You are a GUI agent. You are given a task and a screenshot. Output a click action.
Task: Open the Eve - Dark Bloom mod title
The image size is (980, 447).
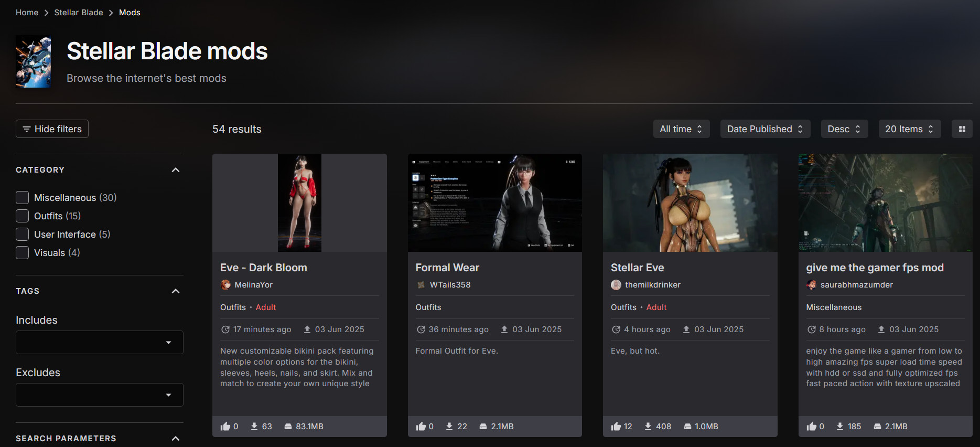[264, 268]
